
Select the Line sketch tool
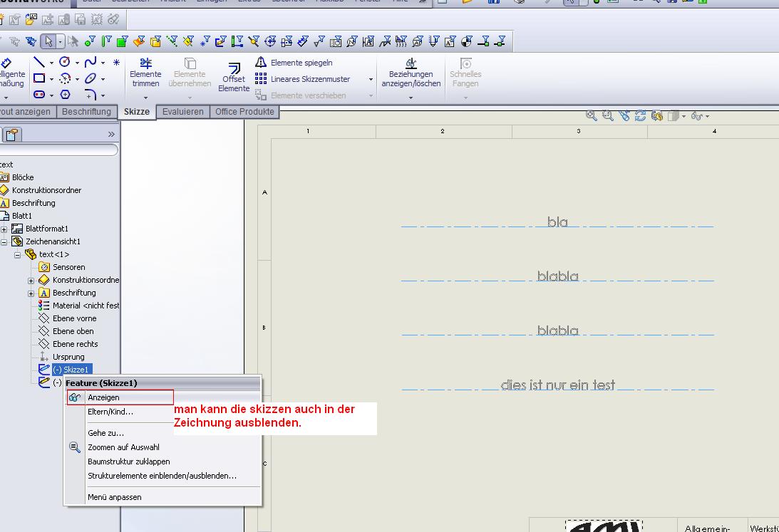39,62
